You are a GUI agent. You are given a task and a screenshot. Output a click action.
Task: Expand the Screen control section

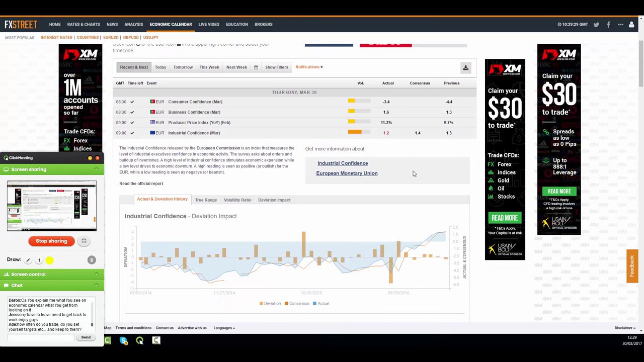click(96, 274)
